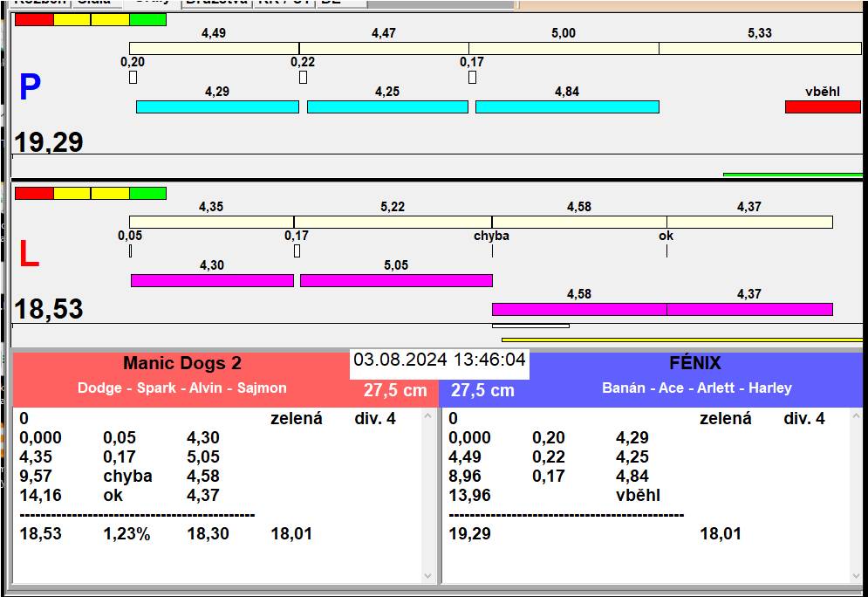
Task: Select the cream 4,47 segment in lane P
Action: point(384,48)
